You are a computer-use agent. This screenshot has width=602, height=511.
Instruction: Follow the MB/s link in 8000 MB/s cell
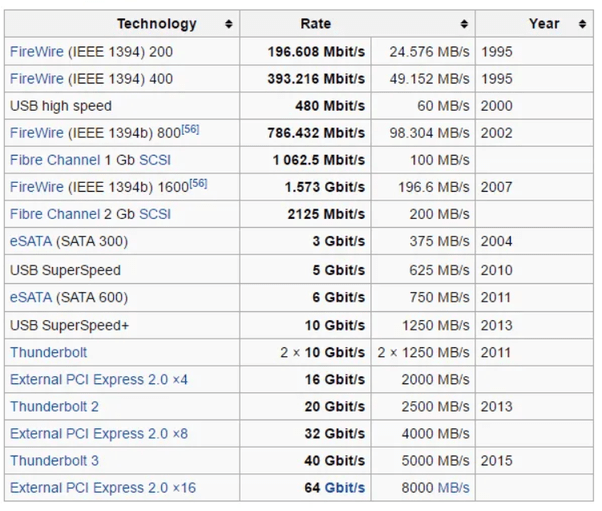pos(452,488)
